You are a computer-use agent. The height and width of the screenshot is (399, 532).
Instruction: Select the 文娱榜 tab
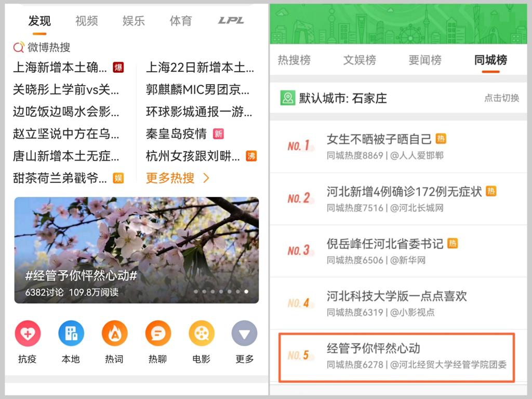coord(360,60)
